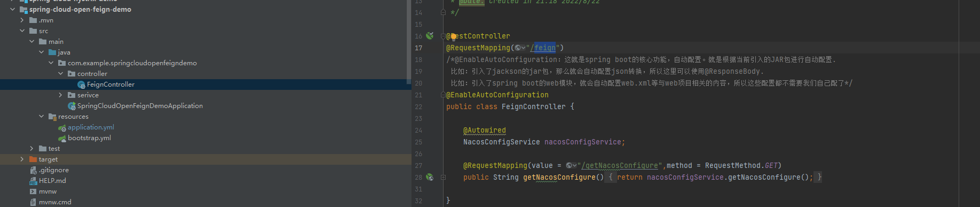The height and width of the screenshot is (207, 980).
Task: Click the blue java source root icon
Action: 52,52
